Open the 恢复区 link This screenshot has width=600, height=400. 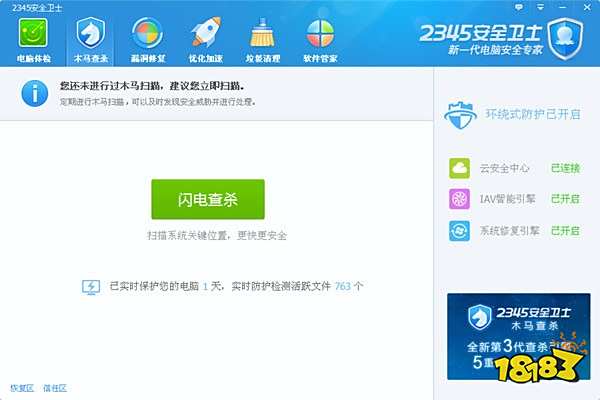coord(22,388)
